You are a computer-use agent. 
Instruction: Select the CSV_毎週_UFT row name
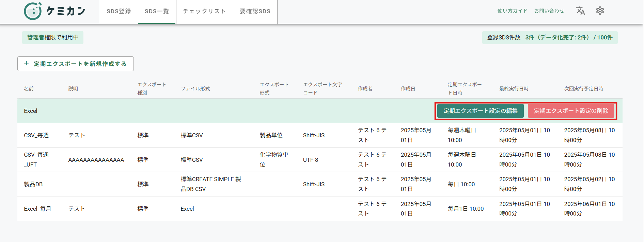coord(36,159)
